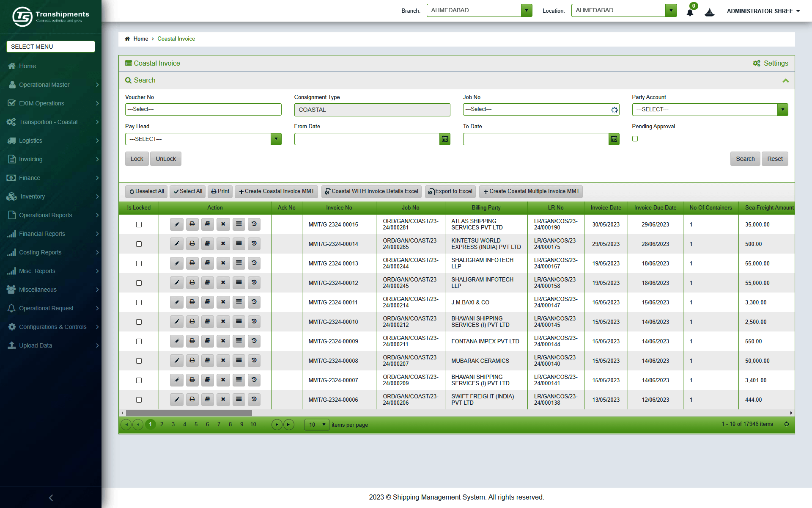Screen dimensions: 812x508
Task: Open the Pay Head dropdown
Action: [276, 139]
